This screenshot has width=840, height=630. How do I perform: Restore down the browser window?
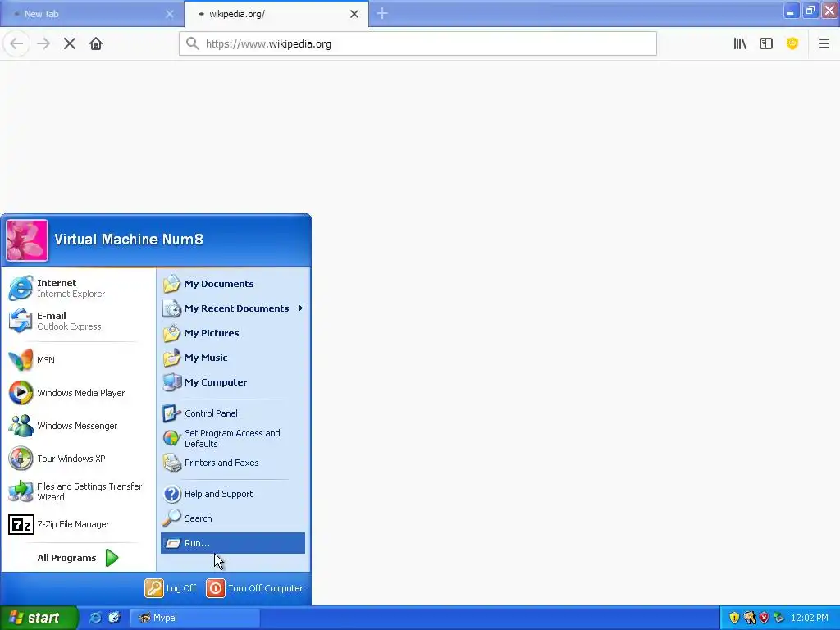810,10
